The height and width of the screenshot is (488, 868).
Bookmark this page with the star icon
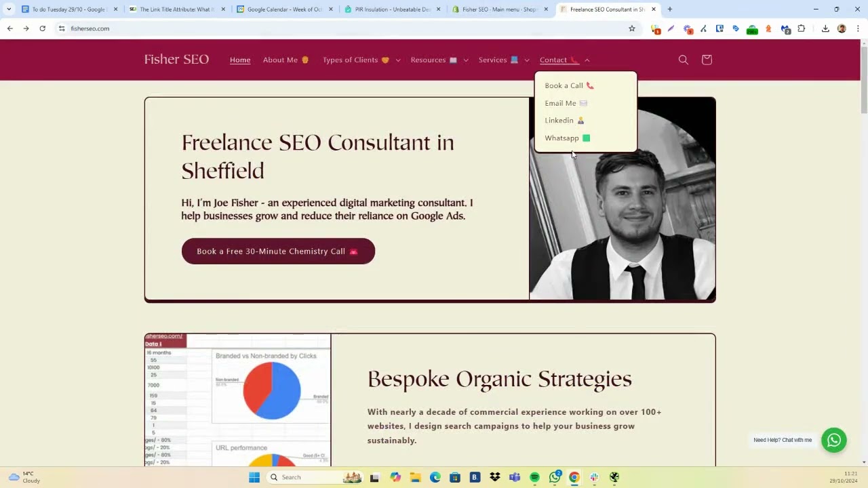(x=632, y=28)
